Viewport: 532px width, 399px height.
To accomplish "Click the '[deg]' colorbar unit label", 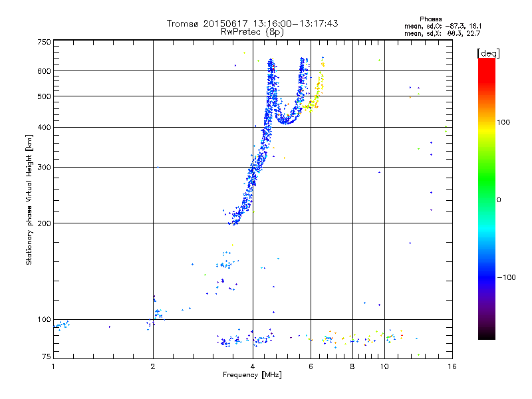I will point(488,53).
